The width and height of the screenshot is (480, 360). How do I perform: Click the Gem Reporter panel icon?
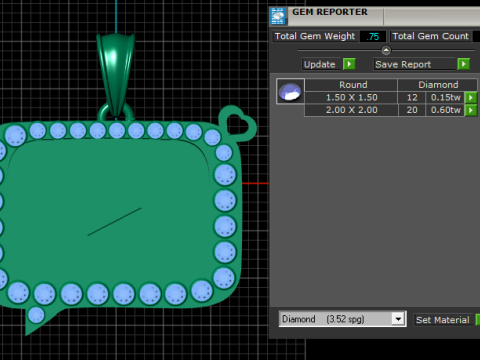(278, 16)
